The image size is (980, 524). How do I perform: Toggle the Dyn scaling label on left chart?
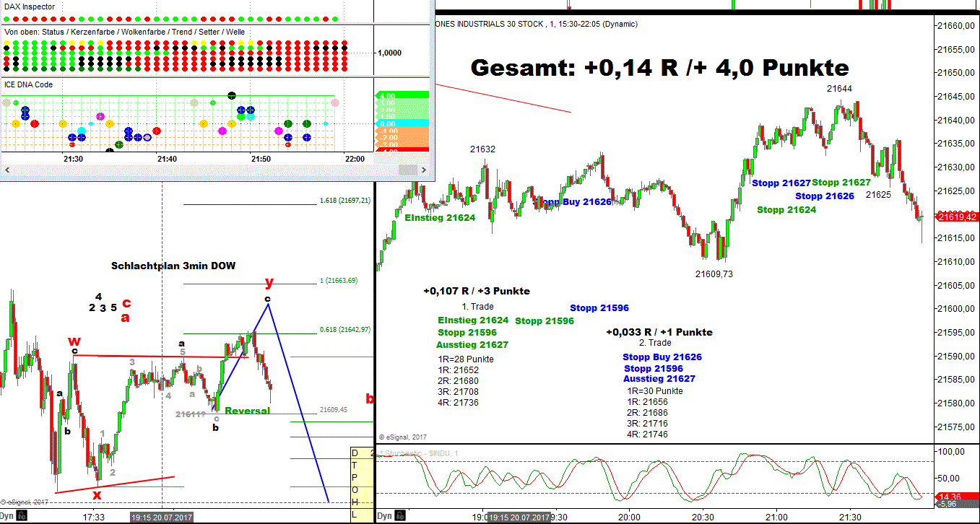tap(7, 516)
